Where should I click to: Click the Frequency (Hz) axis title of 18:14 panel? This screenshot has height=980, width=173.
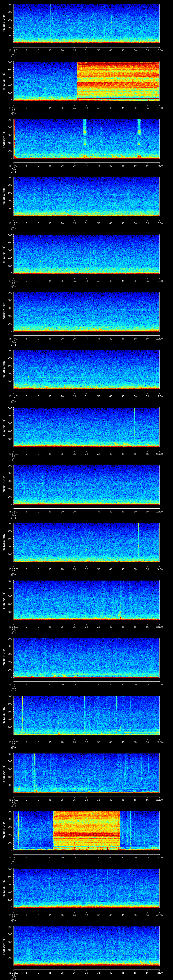(4, 24)
